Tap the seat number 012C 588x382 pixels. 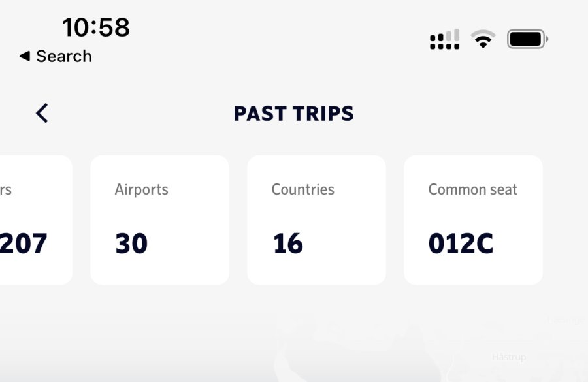(x=461, y=244)
